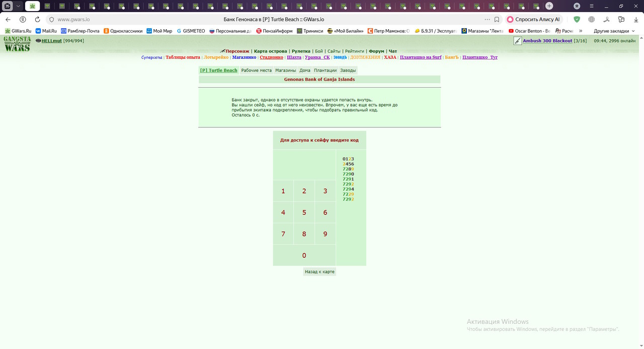Open the GISMETEO bookmark
The width and height of the screenshot is (644, 349).
[x=191, y=31]
